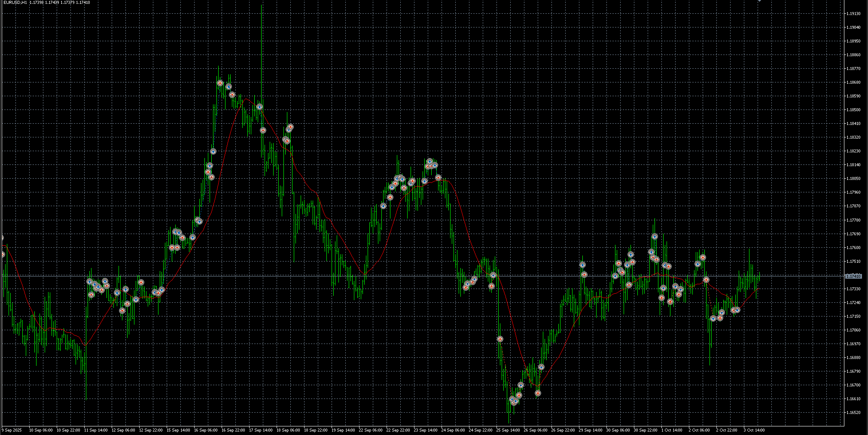Screen dimensions: 868x435
Task: Click the 11 Sep 14:00 time label
Action: tap(96, 430)
